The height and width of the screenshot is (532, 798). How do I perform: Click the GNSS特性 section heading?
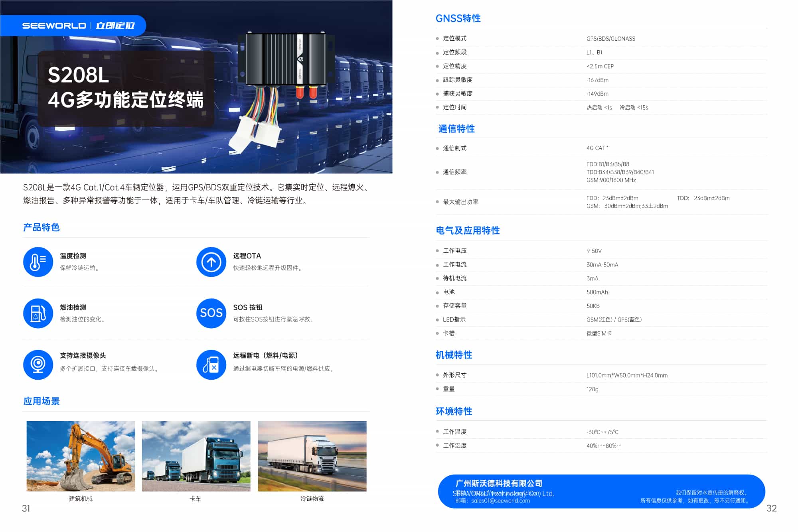tap(458, 18)
